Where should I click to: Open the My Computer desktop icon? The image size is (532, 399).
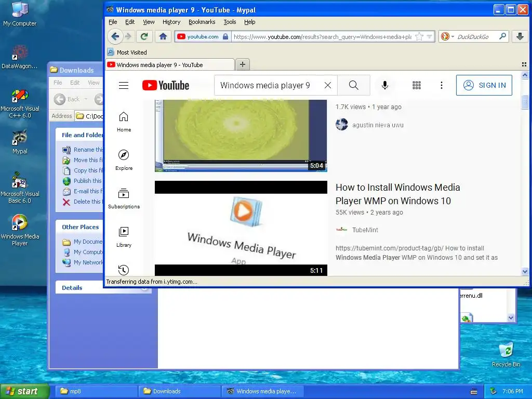click(x=20, y=14)
